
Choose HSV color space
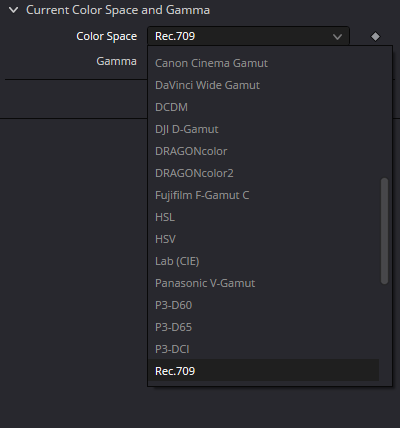(x=263, y=239)
